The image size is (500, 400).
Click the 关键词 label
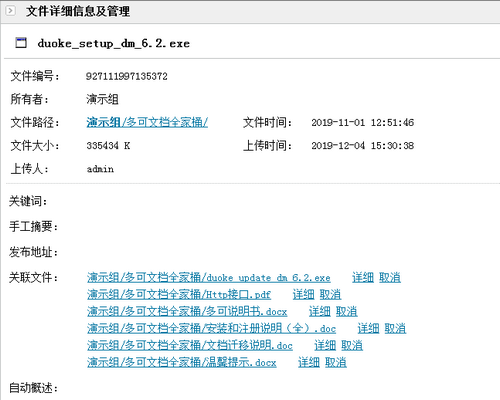pyautogui.click(x=28, y=201)
